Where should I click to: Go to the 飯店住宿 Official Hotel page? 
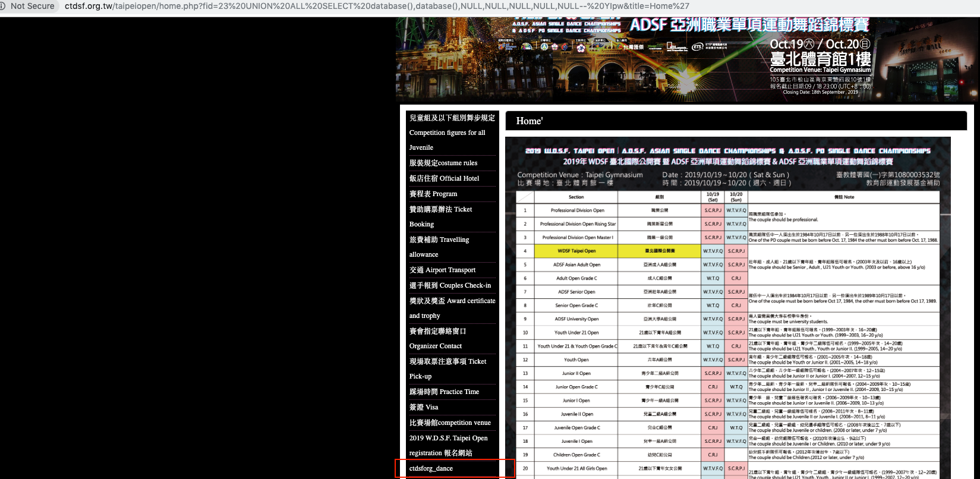coord(444,178)
